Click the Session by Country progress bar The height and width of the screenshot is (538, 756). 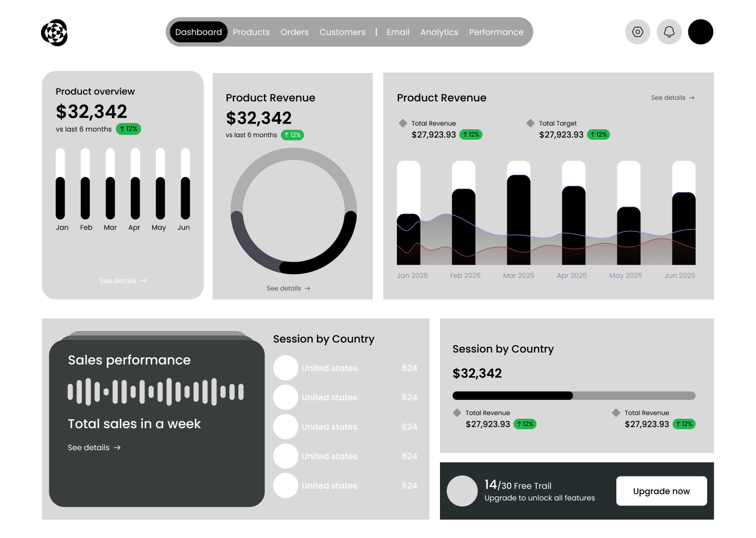pyautogui.click(x=573, y=395)
